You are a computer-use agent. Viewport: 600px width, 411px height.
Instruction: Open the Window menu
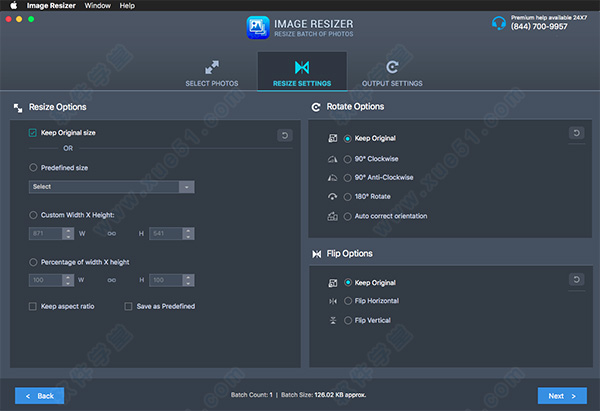pyautogui.click(x=98, y=5)
